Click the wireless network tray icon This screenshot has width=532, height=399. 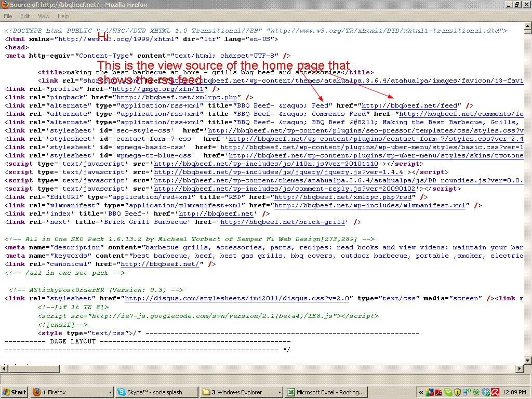(467, 393)
